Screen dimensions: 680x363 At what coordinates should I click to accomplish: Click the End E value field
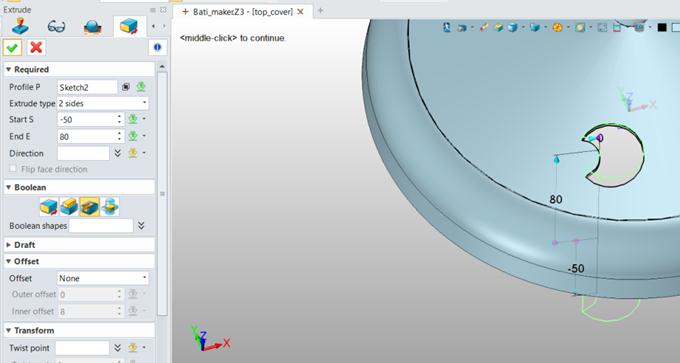pos(87,137)
